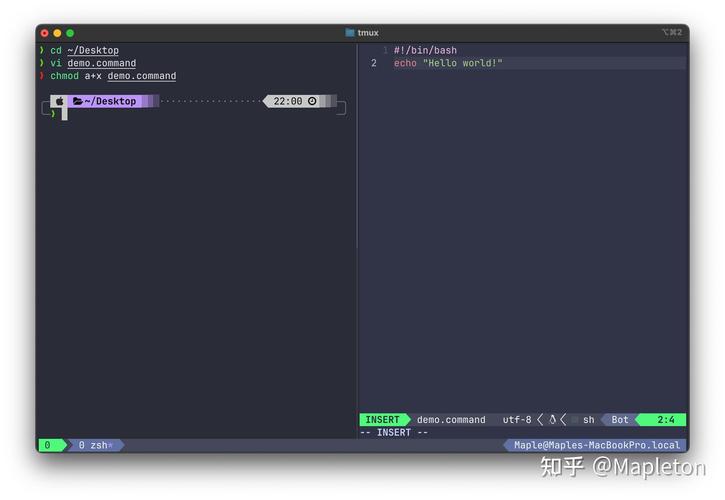Select the tmux window tab "0 zsh"

tap(95, 445)
